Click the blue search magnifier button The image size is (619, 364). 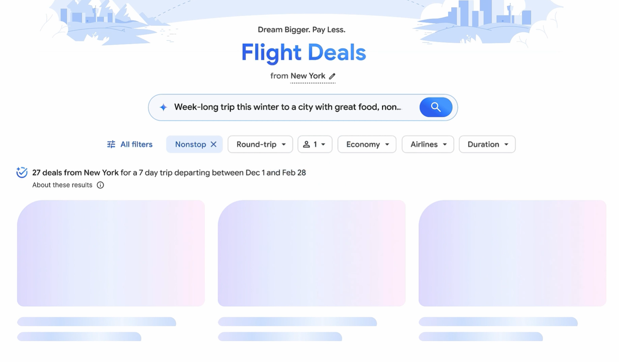(x=436, y=107)
